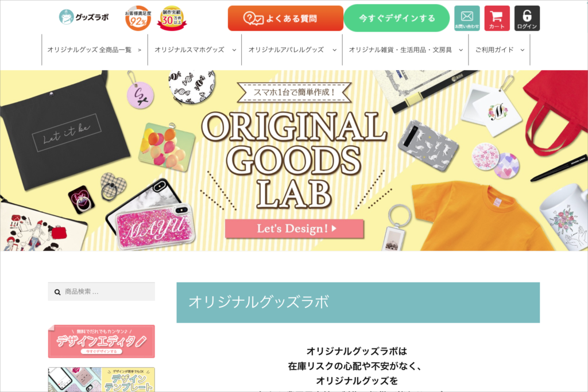Click the 商品検索 input field
The width and height of the screenshot is (588, 392).
[101, 292]
